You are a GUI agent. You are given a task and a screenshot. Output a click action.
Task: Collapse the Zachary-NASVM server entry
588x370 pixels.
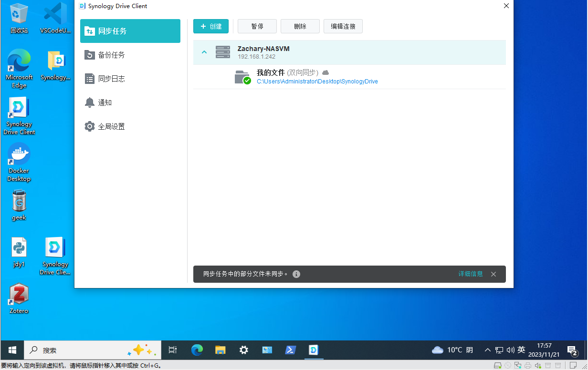click(204, 52)
